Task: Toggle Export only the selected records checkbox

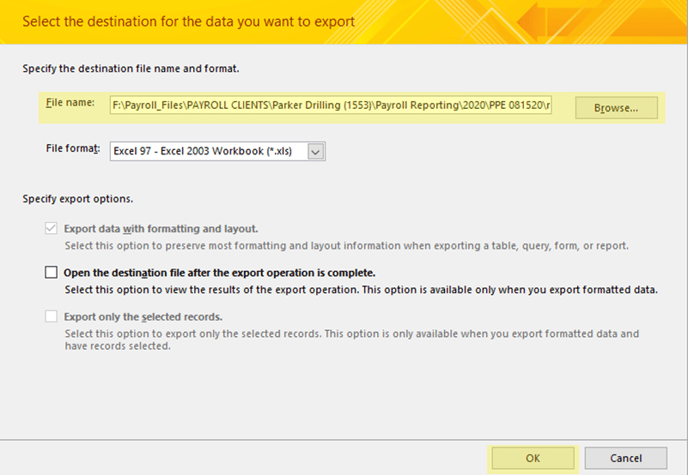Action: [x=51, y=317]
